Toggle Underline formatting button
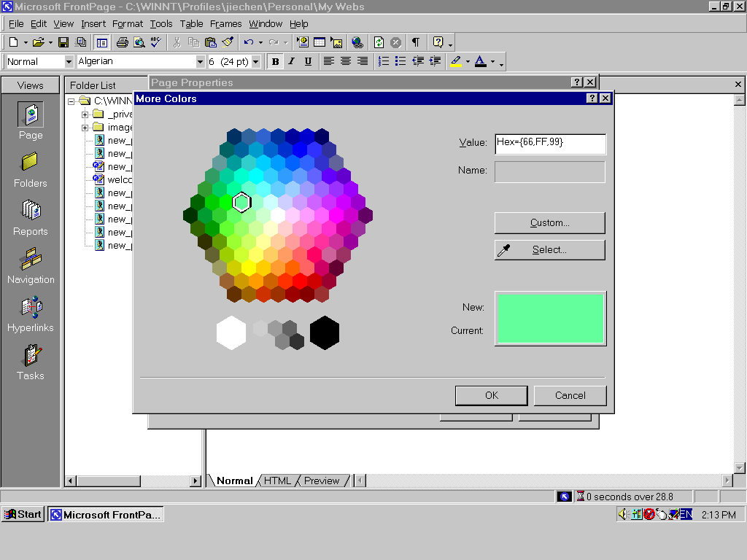The width and height of the screenshot is (747, 560). [308, 62]
